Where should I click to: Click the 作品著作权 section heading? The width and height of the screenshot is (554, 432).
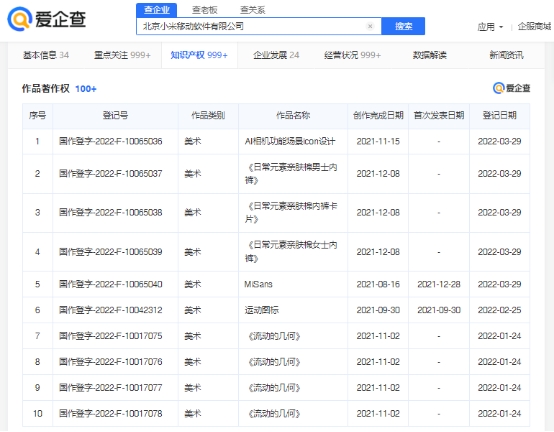pyautogui.click(x=46, y=88)
